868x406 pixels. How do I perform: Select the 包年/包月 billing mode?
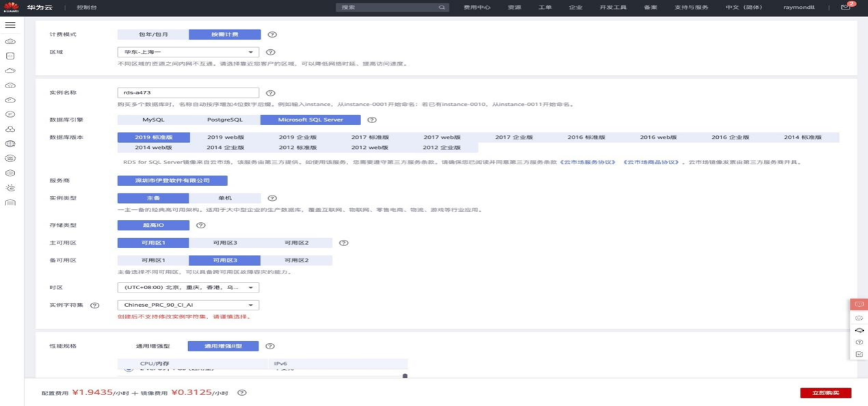[153, 34]
